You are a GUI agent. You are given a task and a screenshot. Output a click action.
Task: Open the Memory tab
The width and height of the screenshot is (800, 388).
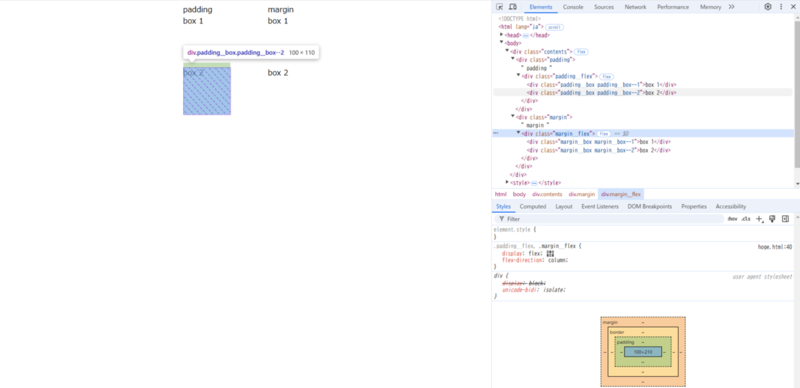[710, 7]
